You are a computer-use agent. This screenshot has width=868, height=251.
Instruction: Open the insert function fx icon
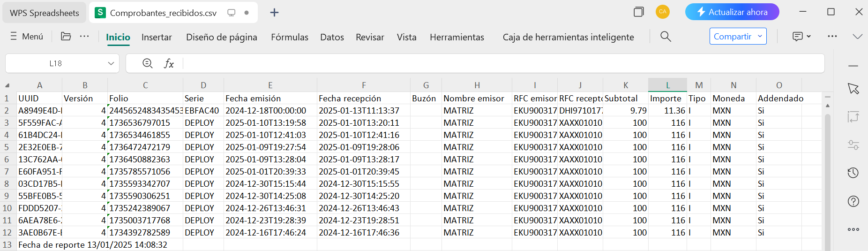coord(169,63)
